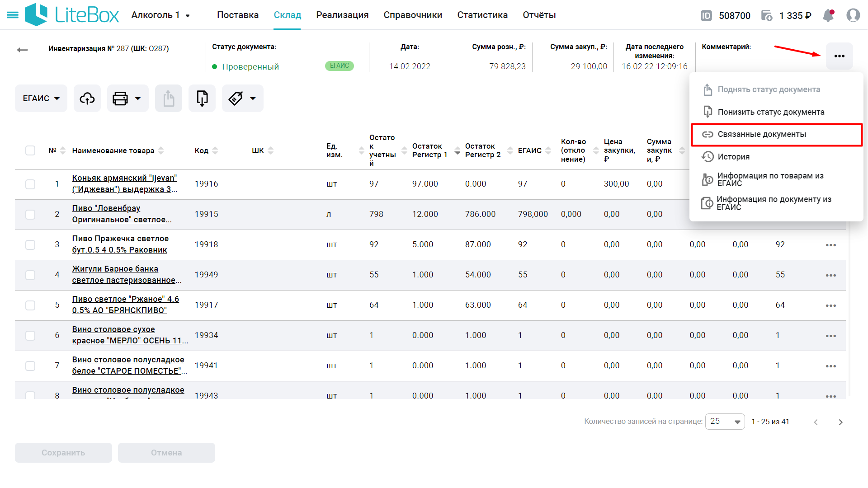The width and height of the screenshot is (868, 488).
Task: Open the ЕГАИС toolbar dropdown
Action: 41,98
